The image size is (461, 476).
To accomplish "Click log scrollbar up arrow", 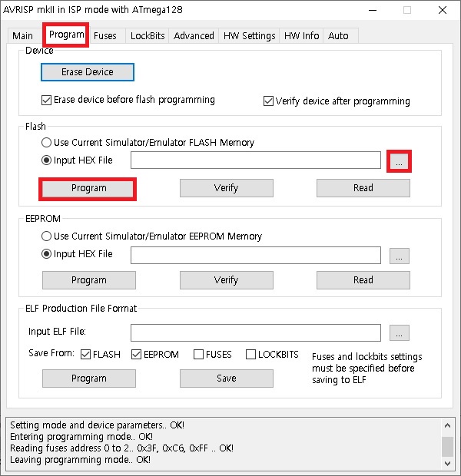I will point(447,425).
